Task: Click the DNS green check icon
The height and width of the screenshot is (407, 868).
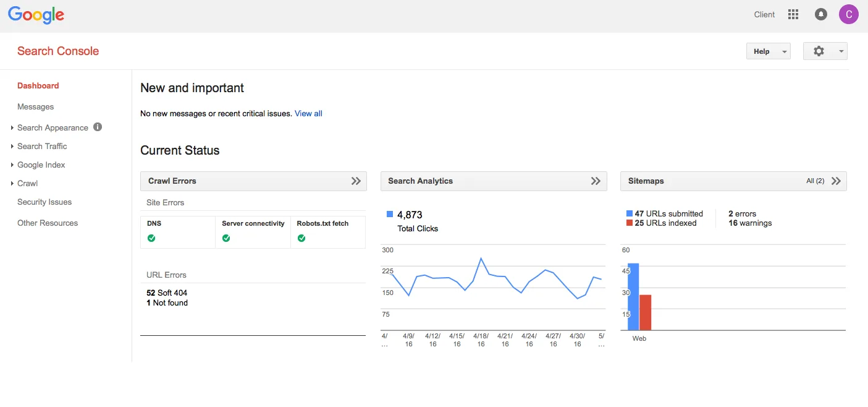Action: tap(151, 238)
